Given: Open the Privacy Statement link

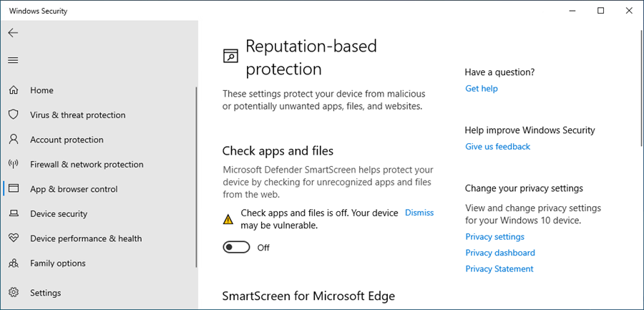Looking at the screenshot, I should [499, 269].
